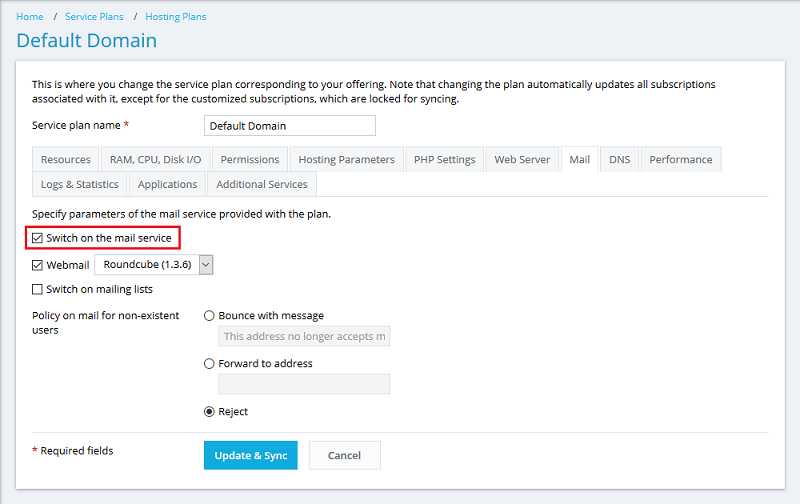This screenshot has height=504, width=800.
Task: Open the Hosting Parameters tab
Action: tap(346, 160)
